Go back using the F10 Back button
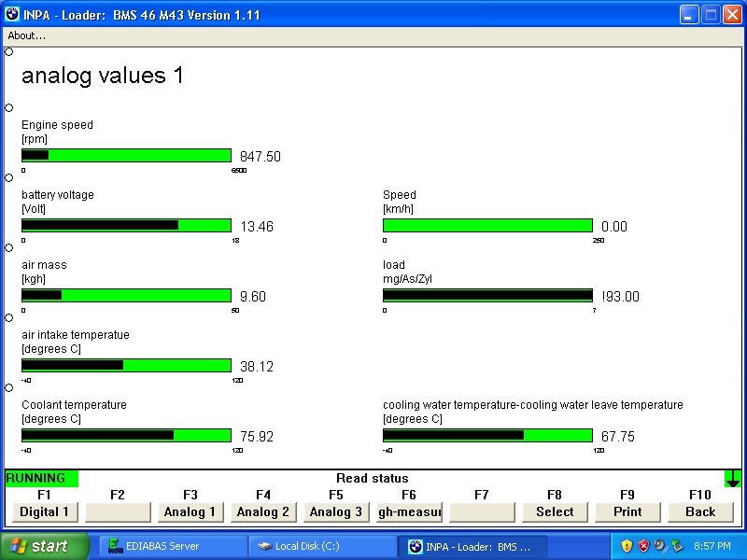Image resolution: width=747 pixels, height=560 pixels. pyautogui.click(x=700, y=511)
